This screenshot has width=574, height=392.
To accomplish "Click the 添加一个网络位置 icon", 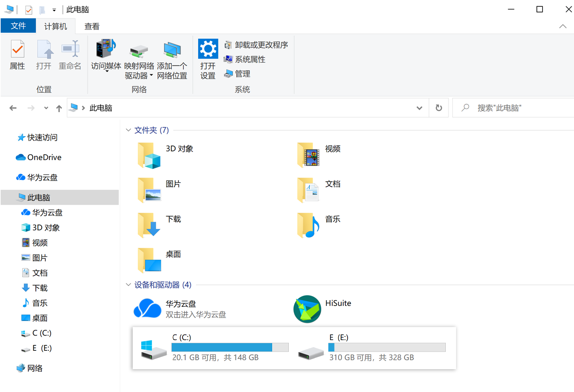I will coord(172,49).
